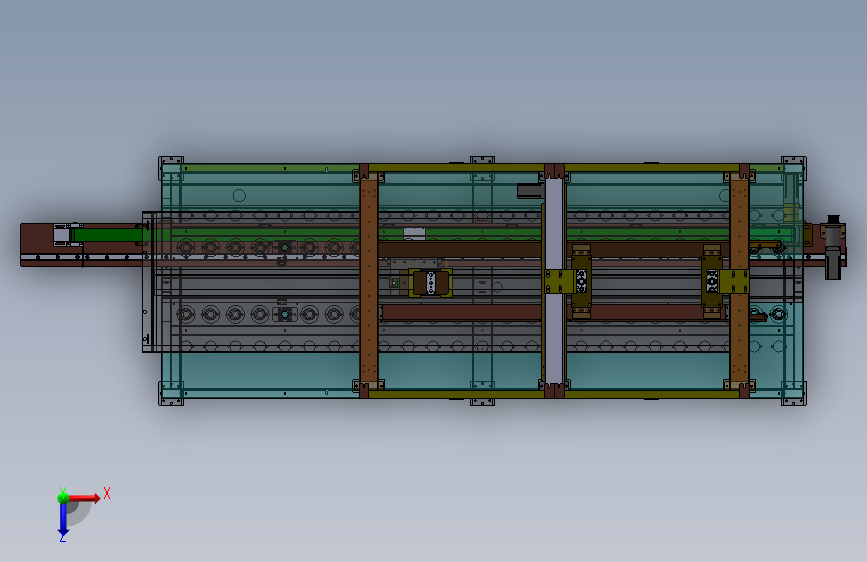The width and height of the screenshot is (867, 562).
Task: Select the top-right corner foot bracket
Action: pos(793,168)
